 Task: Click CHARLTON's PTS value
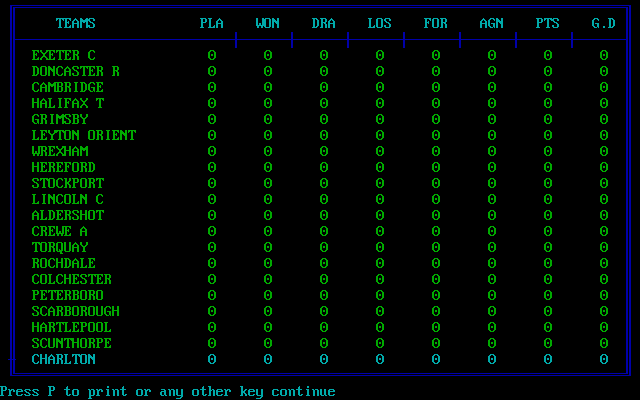point(547,359)
